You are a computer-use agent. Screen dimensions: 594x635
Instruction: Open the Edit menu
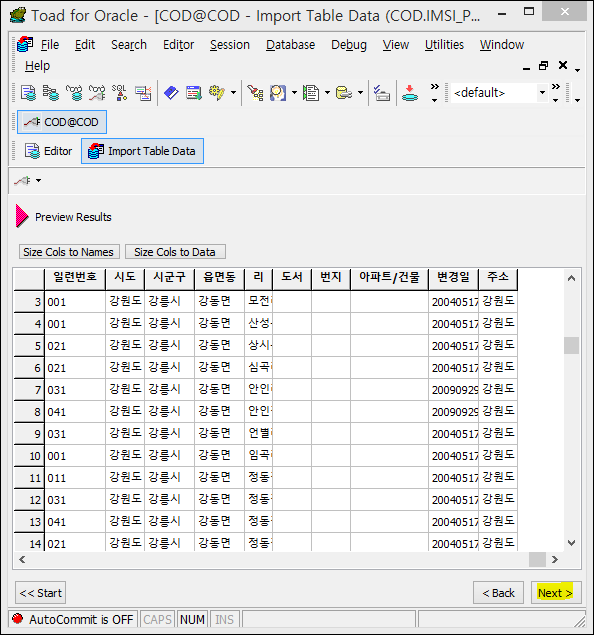click(x=85, y=45)
